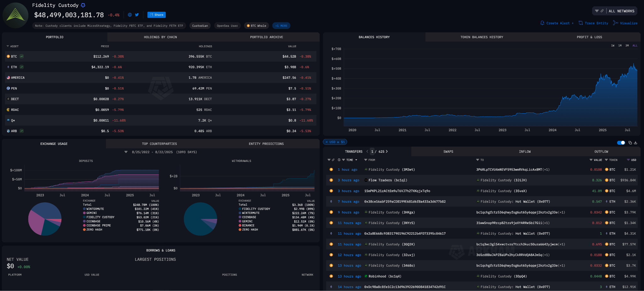Select the 1W chart range
644x291 pixels.
coord(613,46)
